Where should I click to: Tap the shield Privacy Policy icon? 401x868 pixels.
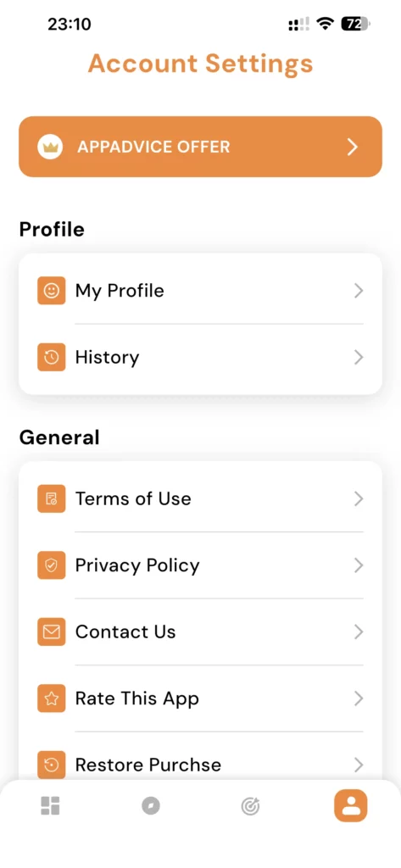52,565
